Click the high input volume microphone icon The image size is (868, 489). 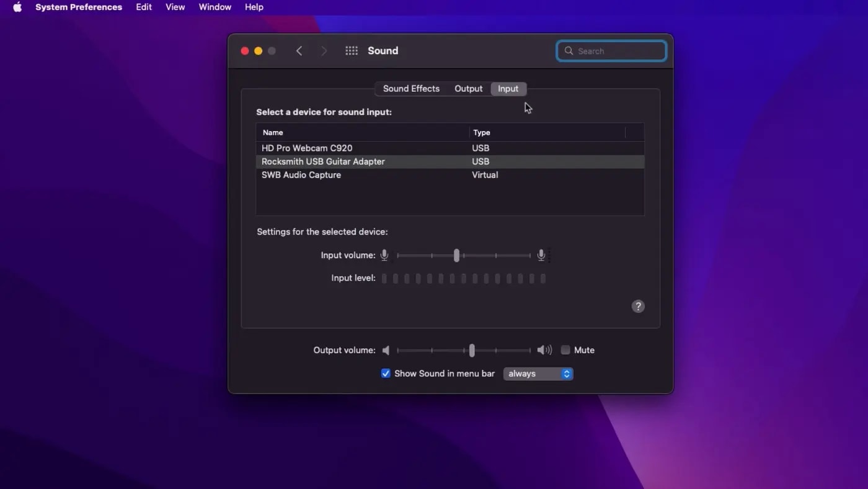[540, 254]
